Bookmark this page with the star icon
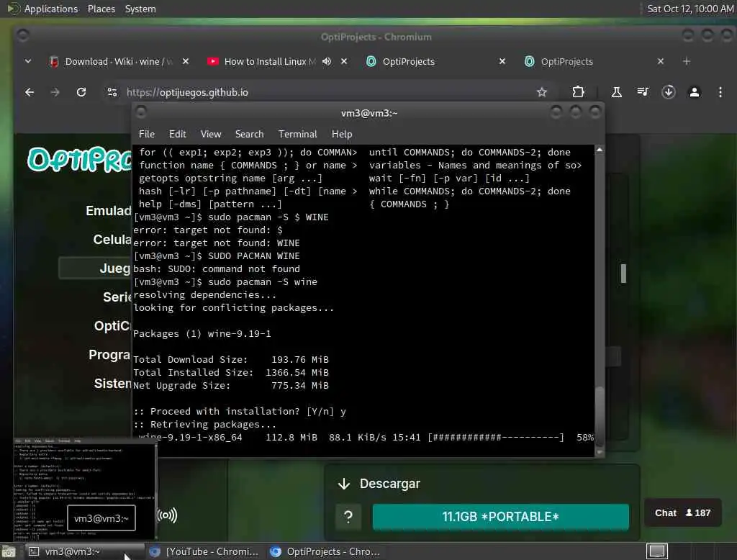This screenshot has height=560, width=737. [542, 92]
